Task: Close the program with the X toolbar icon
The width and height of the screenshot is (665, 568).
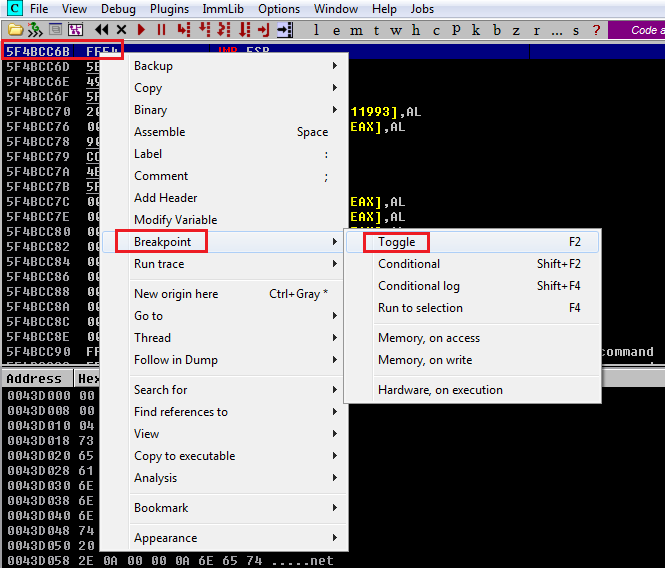Action: (x=121, y=30)
